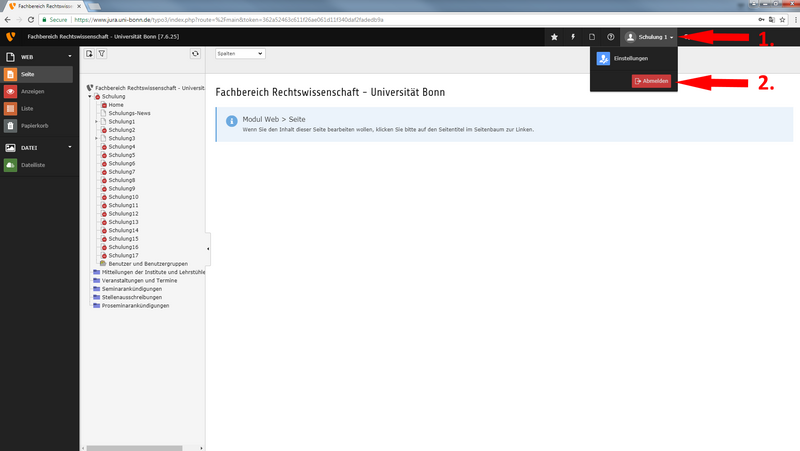Click the browser address bar

pyautogui.click(x=398, y=20)
